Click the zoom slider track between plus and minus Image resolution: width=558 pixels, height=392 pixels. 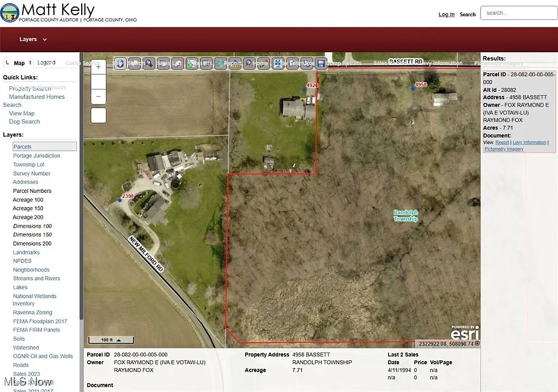click(x=99, y=82)
